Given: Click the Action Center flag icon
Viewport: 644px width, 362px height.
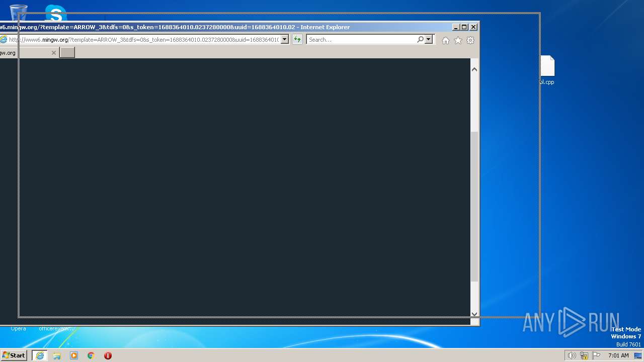Looking at the screenshot, I should 596,355.
